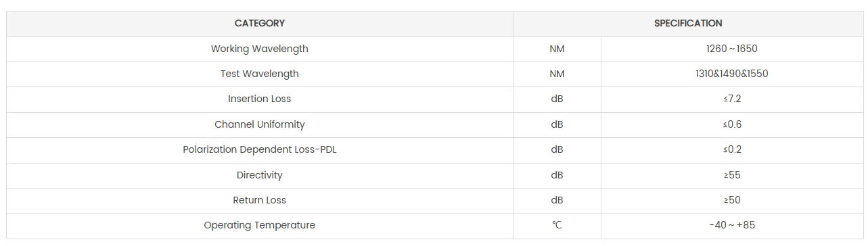The width and height of the screenshot is (868, 246).
Task: Click the ≤0.2 PDL value
Action: (733, 149)
